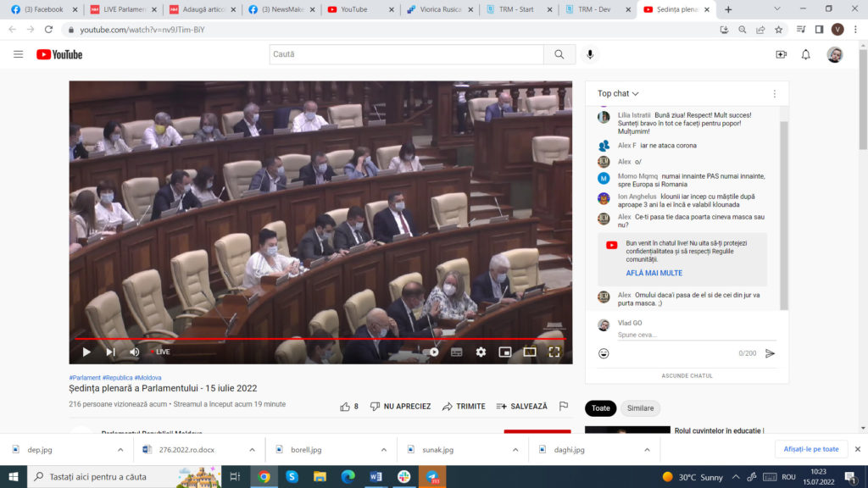Click the #Moldova hashtag link
The width and height of the screenshot is (868, 488).
coord(147,378)
